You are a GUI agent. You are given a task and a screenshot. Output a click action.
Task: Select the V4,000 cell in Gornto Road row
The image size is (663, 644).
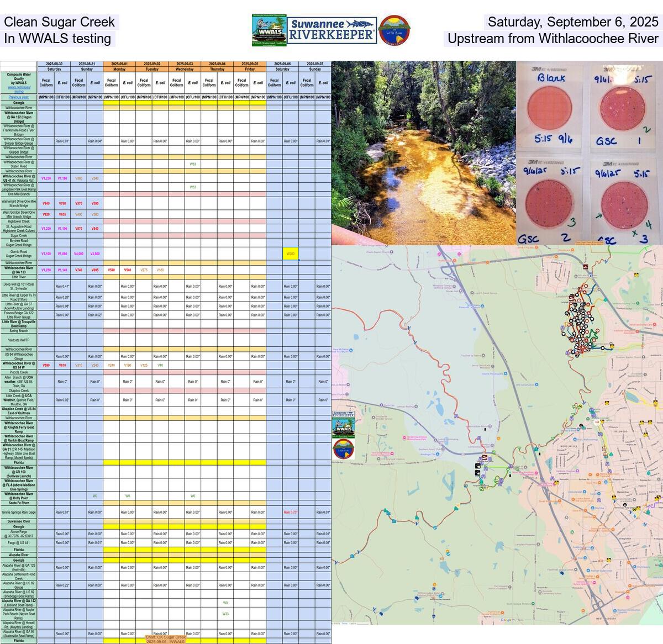coord(79,254)
